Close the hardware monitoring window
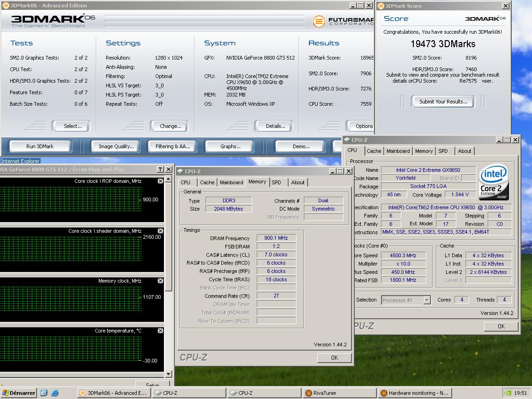 (x=169, y=169)
